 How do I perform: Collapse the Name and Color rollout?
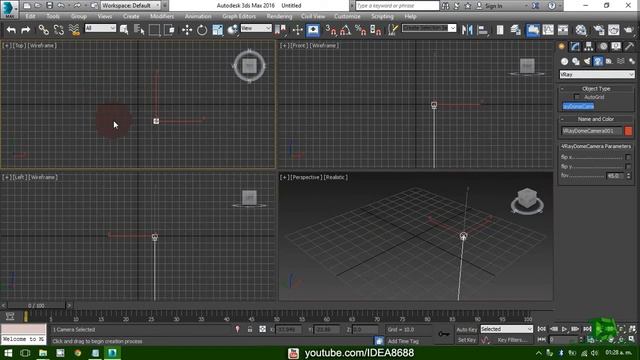pyautogui.click(x=596, y=119)
